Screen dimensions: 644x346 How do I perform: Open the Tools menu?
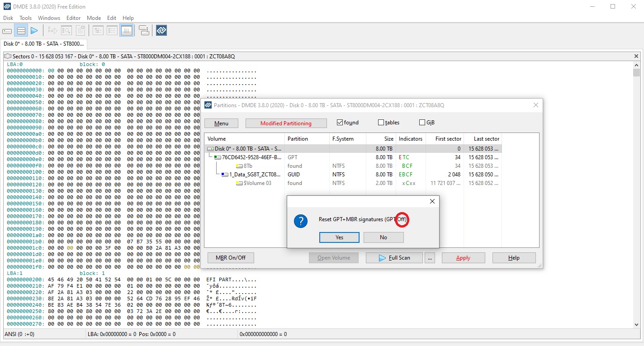point(26,18)
